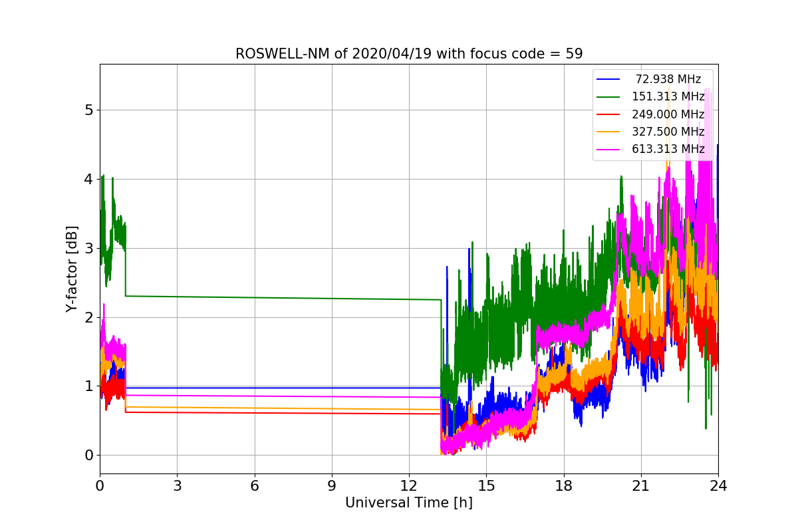Click the green line sample in legend
798x532 pixels.
[609, 97]
